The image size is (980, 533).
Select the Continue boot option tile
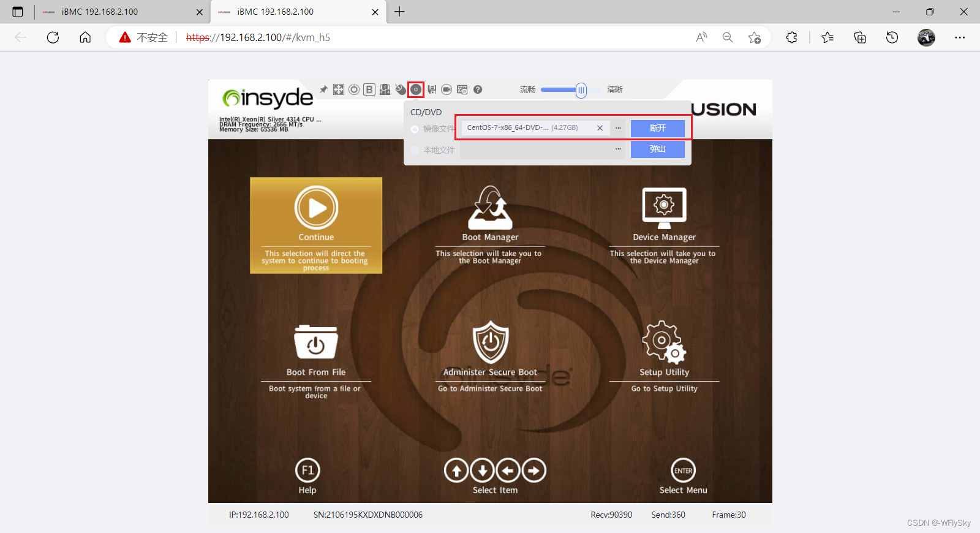[x=316, y=225]
